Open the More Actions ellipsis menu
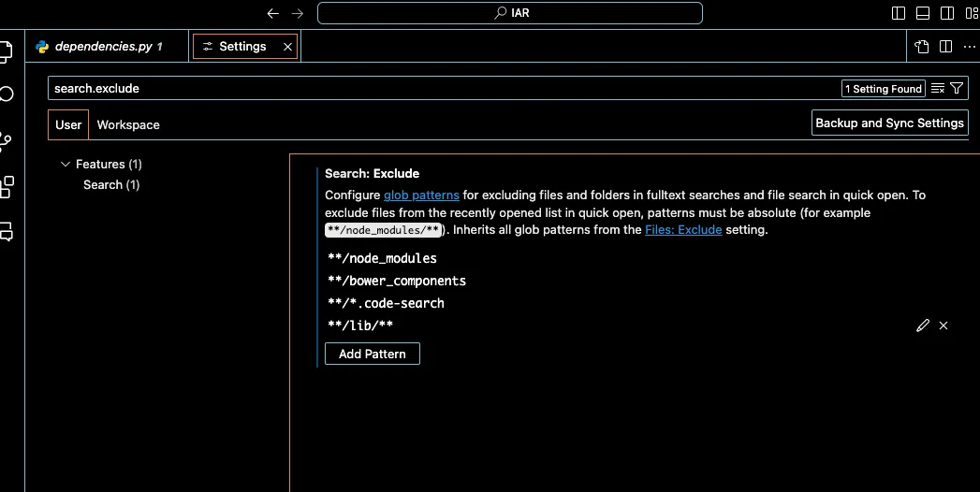The width and height of the screenshot is (980, 492). tap(970, 47)
